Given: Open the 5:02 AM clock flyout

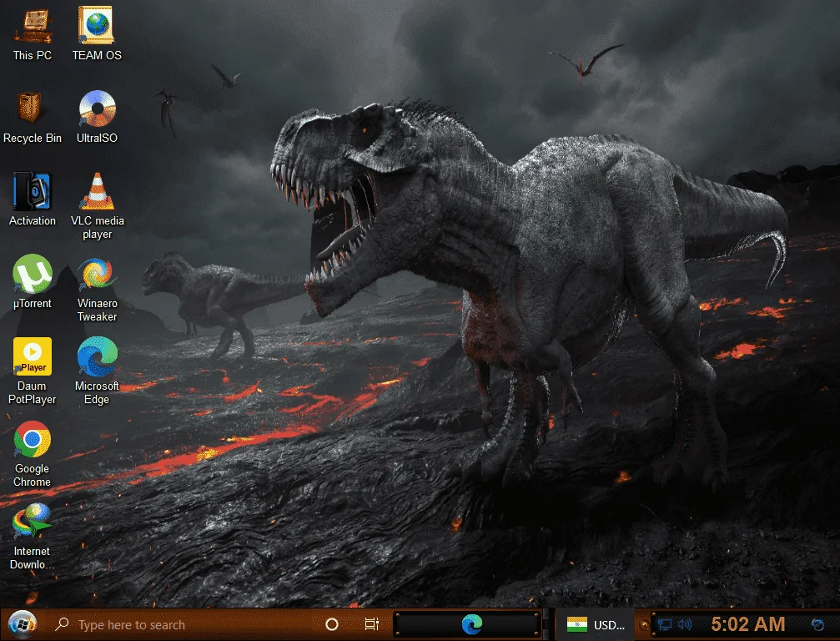Looking at the screenshot, I should (748, 624).
